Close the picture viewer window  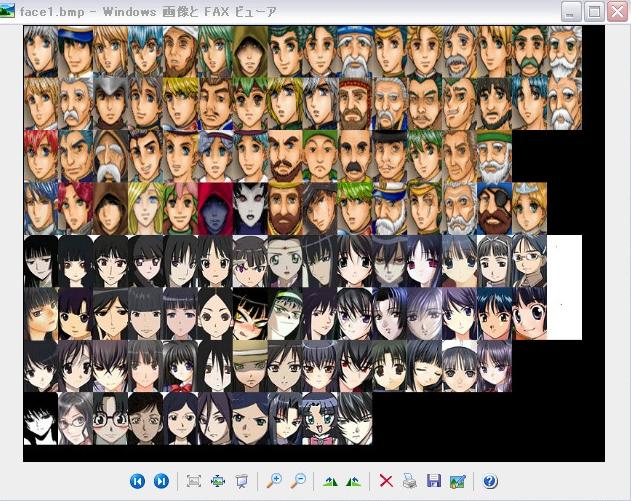coord(617,11)
